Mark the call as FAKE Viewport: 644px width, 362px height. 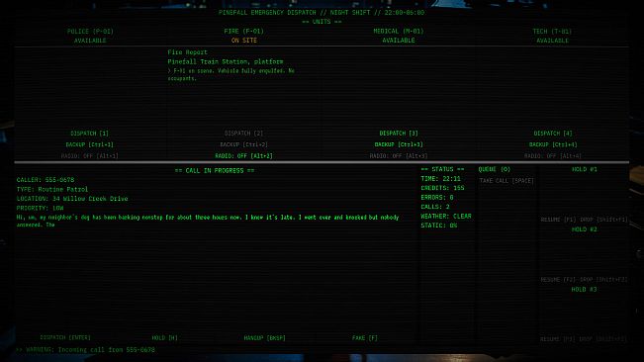(365, 338)
